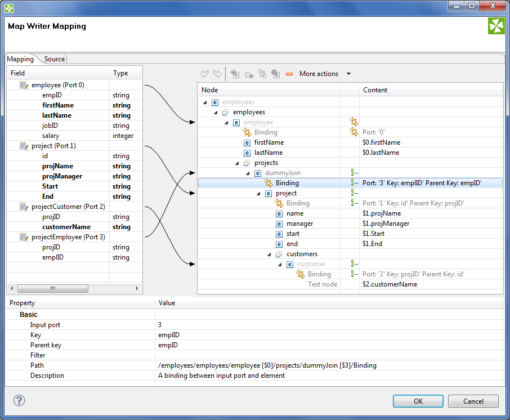Click the element icon next to manager
Viewport: 510px width, 420px height.
tap(279, 224)
